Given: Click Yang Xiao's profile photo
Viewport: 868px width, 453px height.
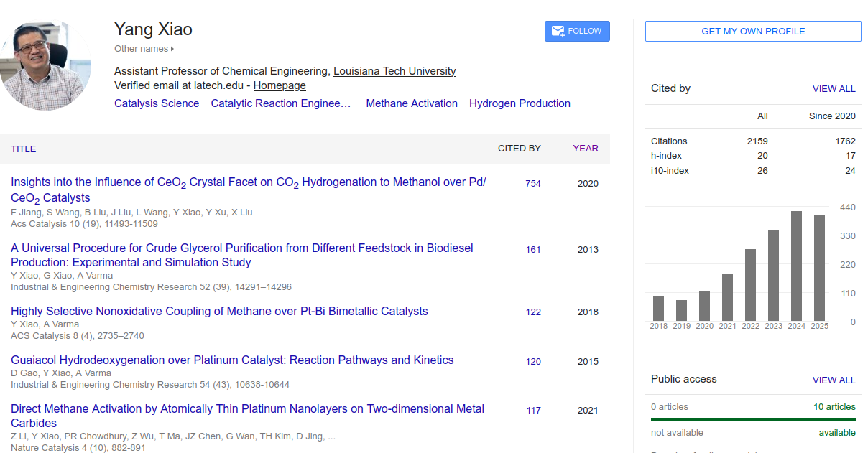Looking at the screenshot, I should (46, 65).
